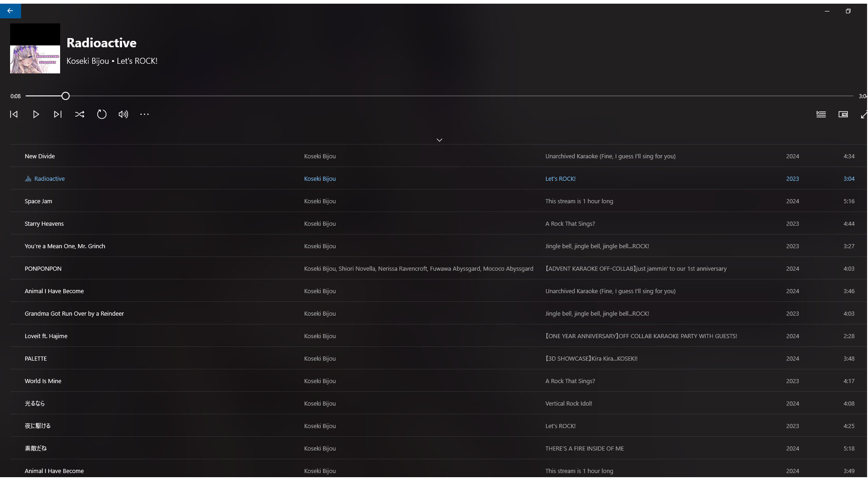868x479 pixels.
Task: Open the more options ellipsis menu
Action: click(145, 114)
